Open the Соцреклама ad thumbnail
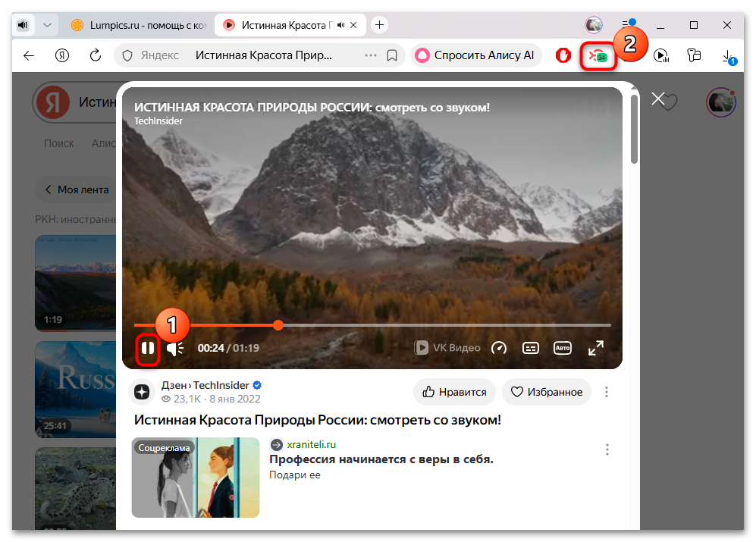Viewport: 756px width, 542px height. tap(196, 478)
